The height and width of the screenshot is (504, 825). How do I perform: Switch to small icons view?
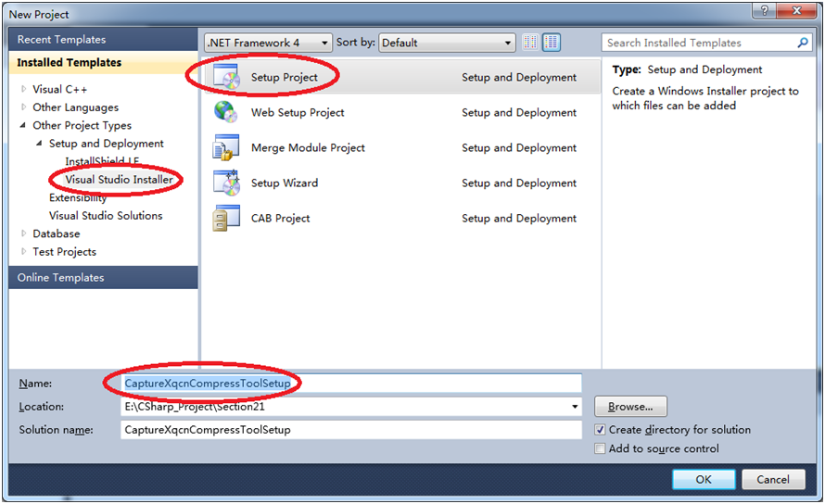[x=530, y=42]
